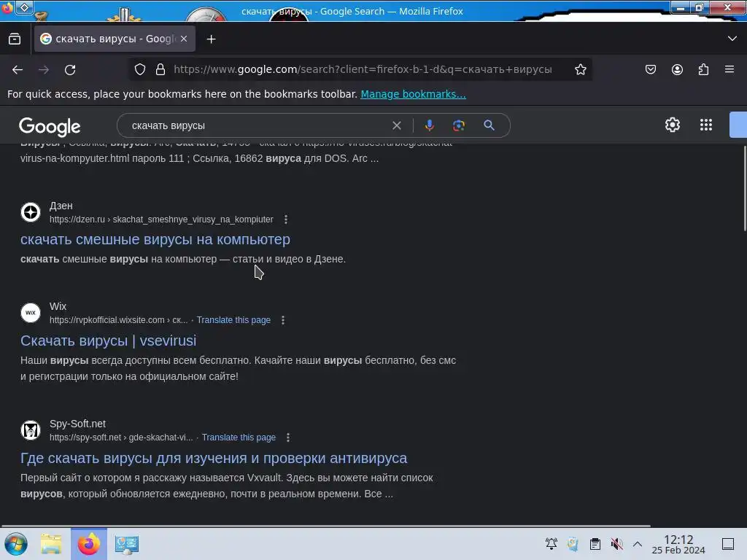Click the Wix site name text

(58, 306)
